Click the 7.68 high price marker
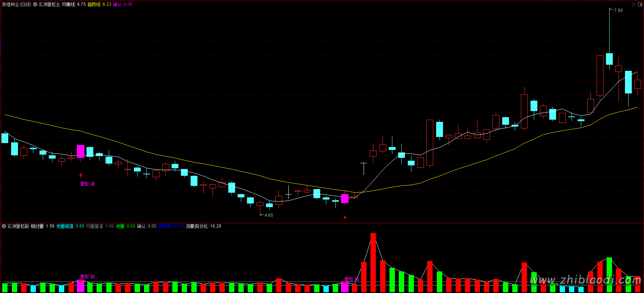644x293 pixels. click(619, 10)
